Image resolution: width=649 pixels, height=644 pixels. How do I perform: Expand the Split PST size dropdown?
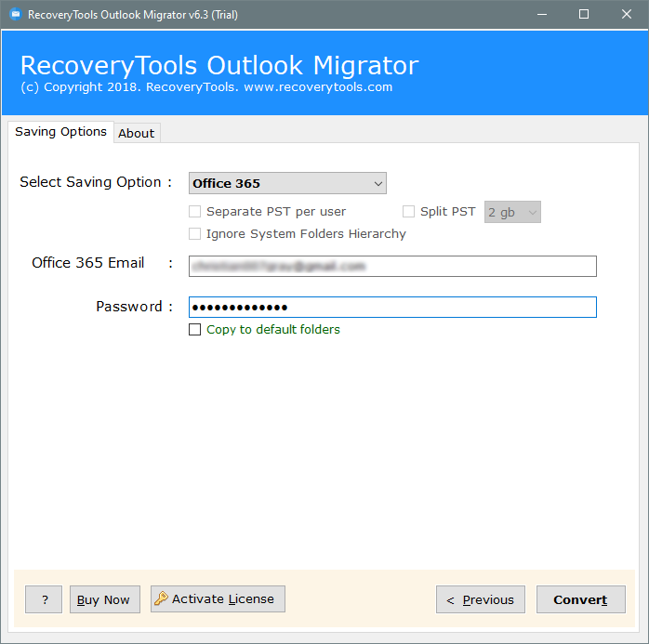(512, 212)
